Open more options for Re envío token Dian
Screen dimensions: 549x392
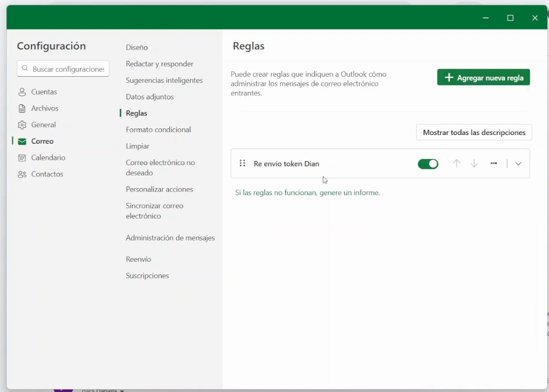click(x=494, y=163)
